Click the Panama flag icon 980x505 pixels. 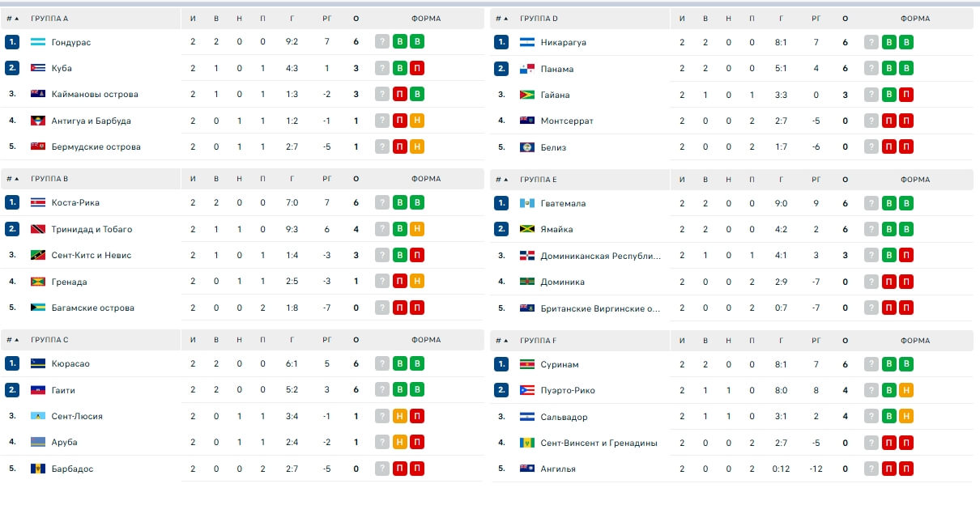click(526, 69)
